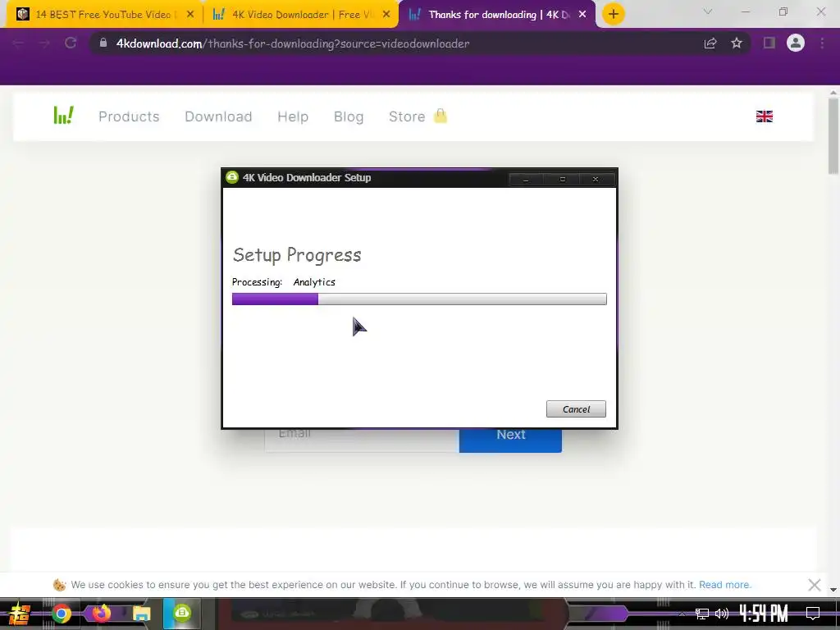The height and width of the screenshot is (630, 840).
Task: Open the Chrome profile avatar
Action: click(796, 43)
